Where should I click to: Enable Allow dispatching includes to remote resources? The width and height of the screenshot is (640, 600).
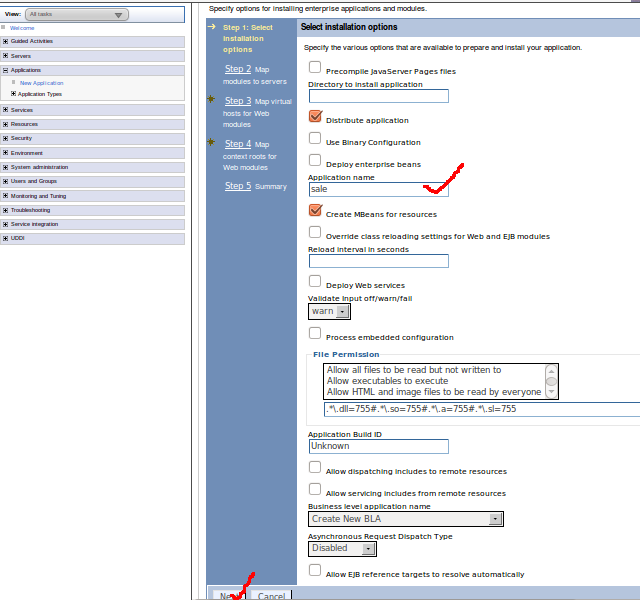click(x=315, y=467)
